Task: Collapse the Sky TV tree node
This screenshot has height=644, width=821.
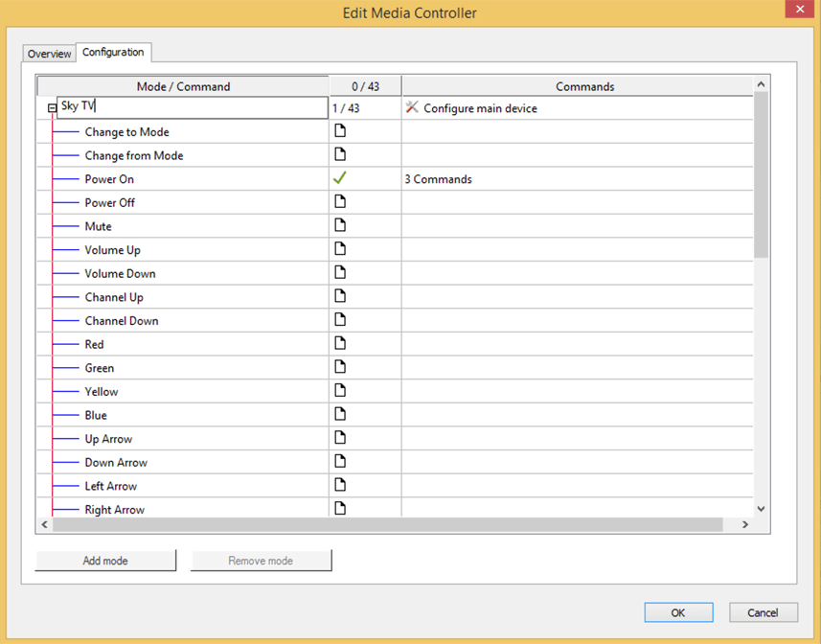Action: click(x=52, y=109)
